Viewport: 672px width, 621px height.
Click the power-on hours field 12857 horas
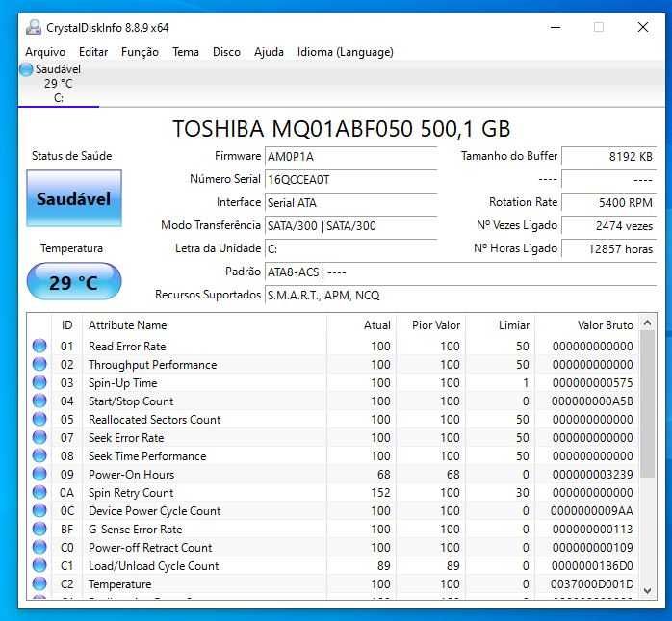click(609, 249)
